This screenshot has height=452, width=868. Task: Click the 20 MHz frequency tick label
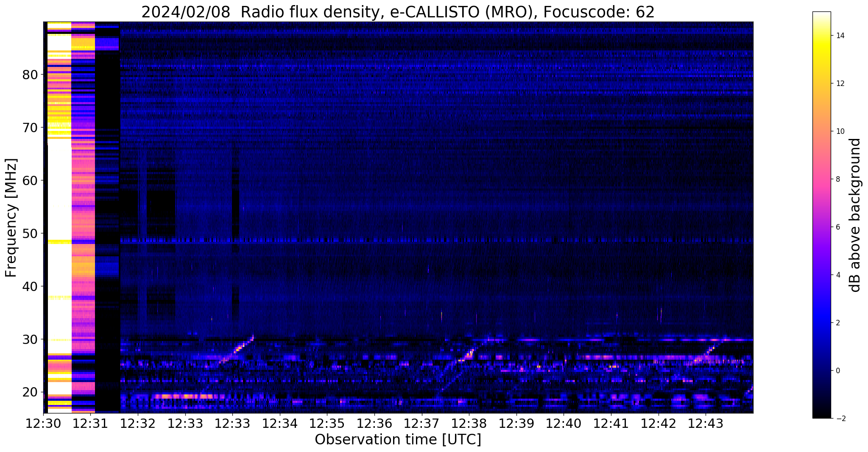coord(30,392)
